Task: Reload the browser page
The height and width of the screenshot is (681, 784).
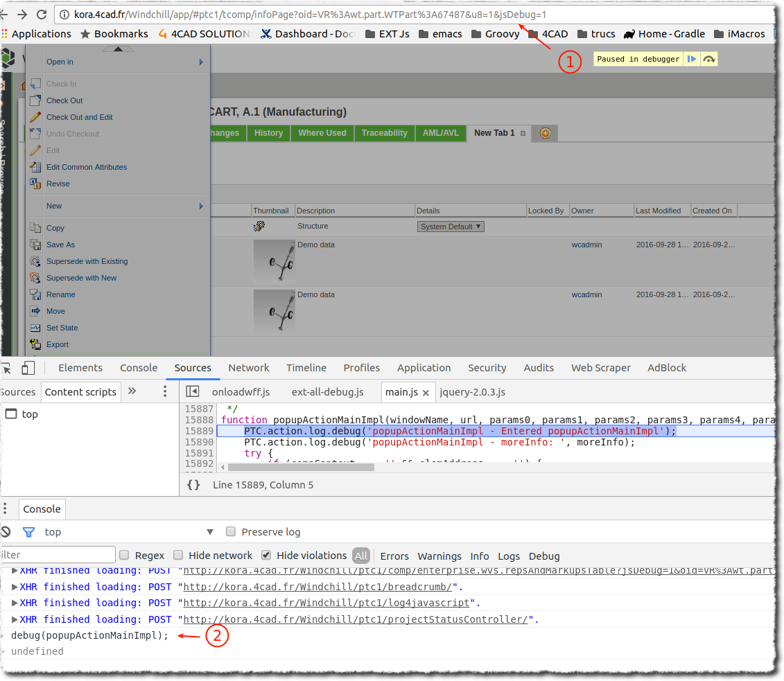Action: pyautogui.click(x=42, y=15)
